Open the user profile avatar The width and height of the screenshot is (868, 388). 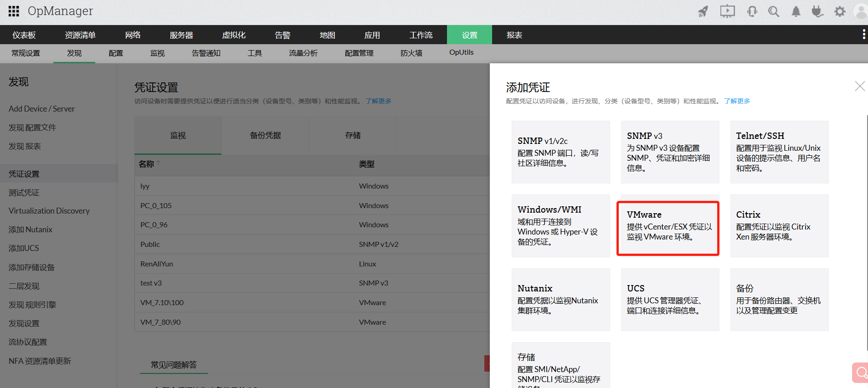point(861,11)
